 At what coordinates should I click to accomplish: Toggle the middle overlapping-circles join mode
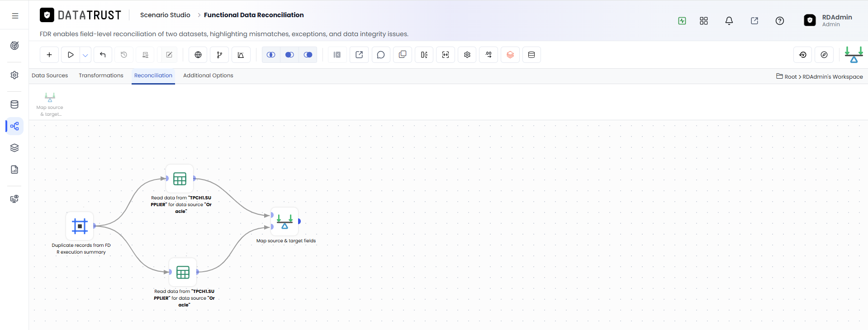coord(289,55)
